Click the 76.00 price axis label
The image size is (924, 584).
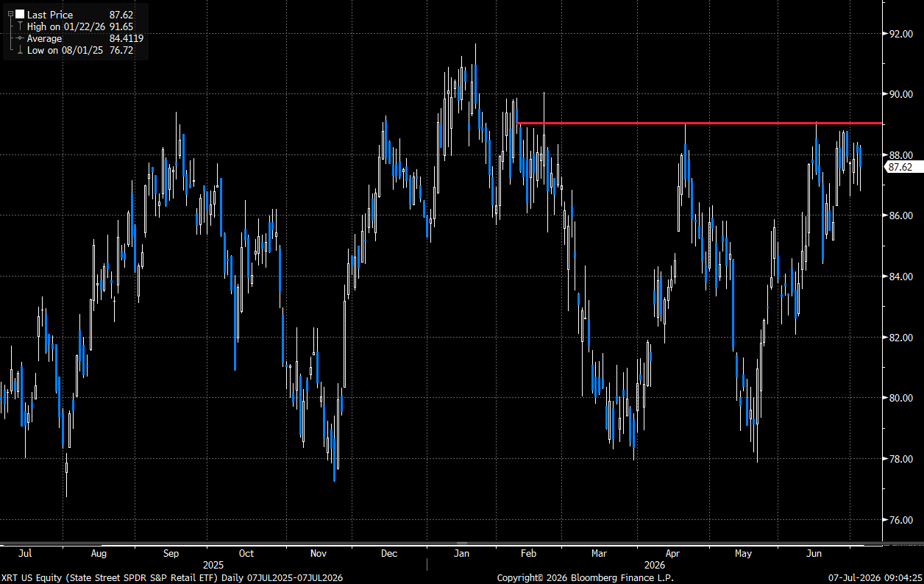(900, 520)
